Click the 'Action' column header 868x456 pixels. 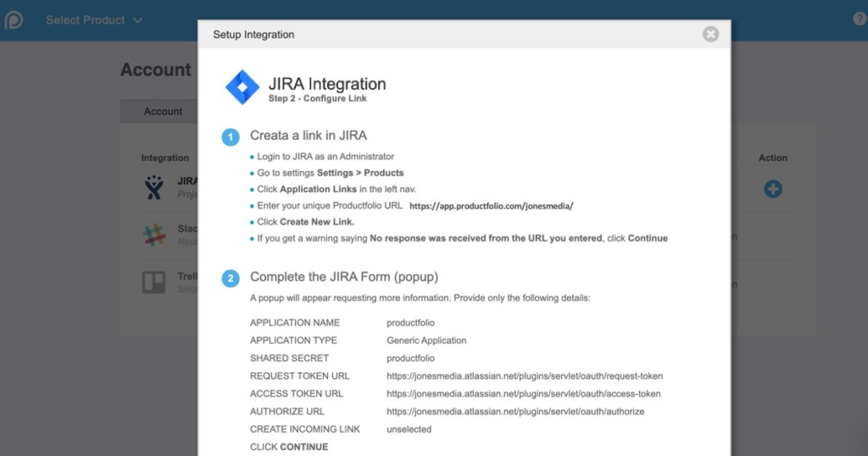773,158
